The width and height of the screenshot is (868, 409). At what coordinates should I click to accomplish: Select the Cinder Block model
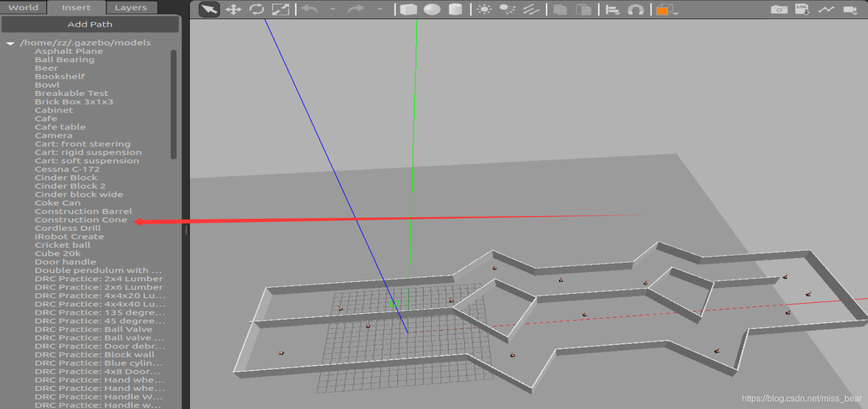tap(66, 178)
